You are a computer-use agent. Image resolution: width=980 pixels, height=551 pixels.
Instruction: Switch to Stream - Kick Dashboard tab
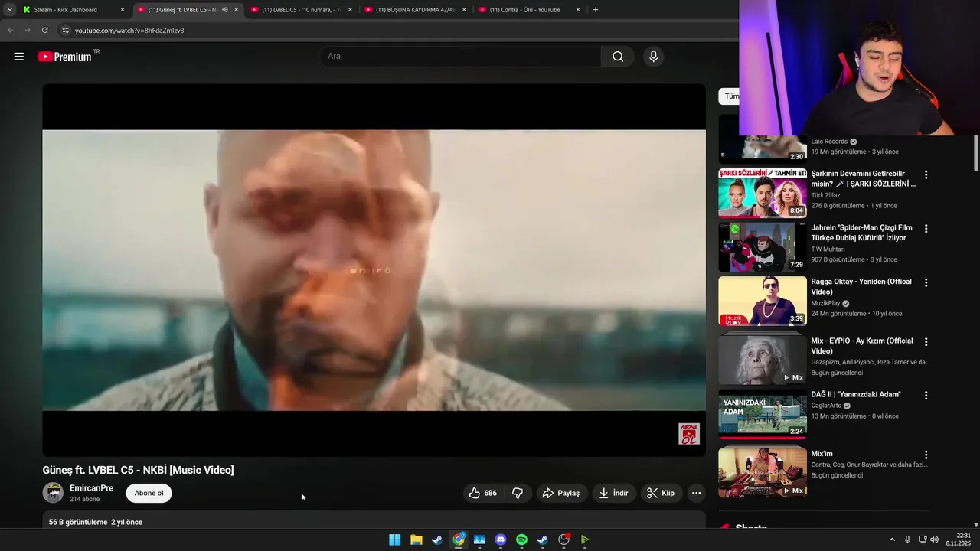(73, 10)
